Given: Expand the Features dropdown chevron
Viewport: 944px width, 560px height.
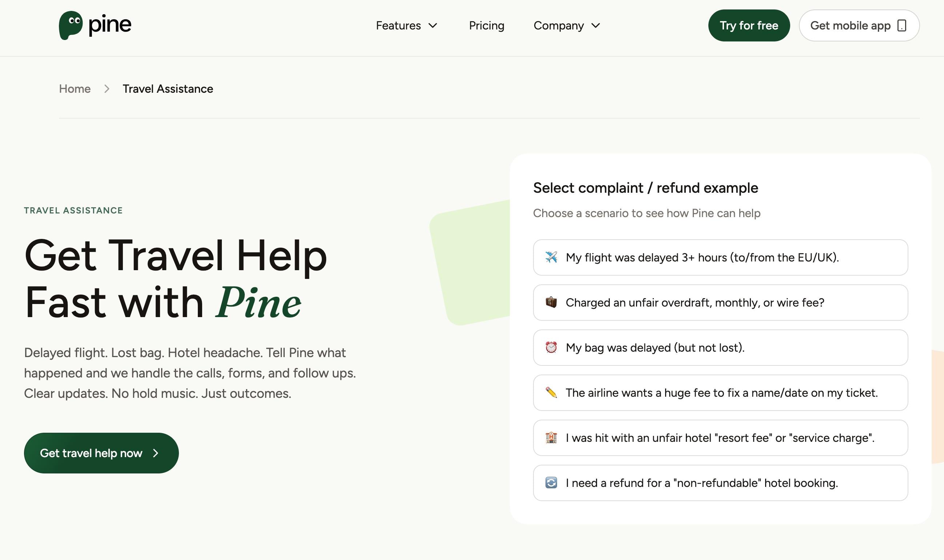Looking at the screenshot, I should [433, 26].
